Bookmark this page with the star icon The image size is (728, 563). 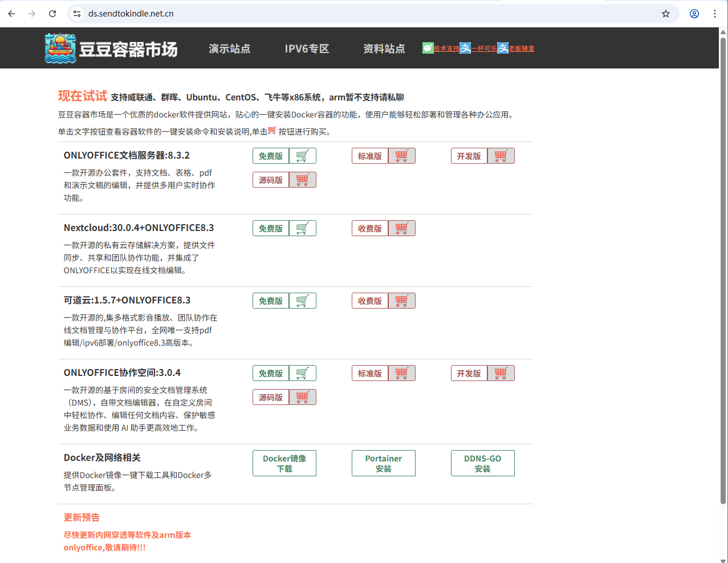click(x=666, y=14)
